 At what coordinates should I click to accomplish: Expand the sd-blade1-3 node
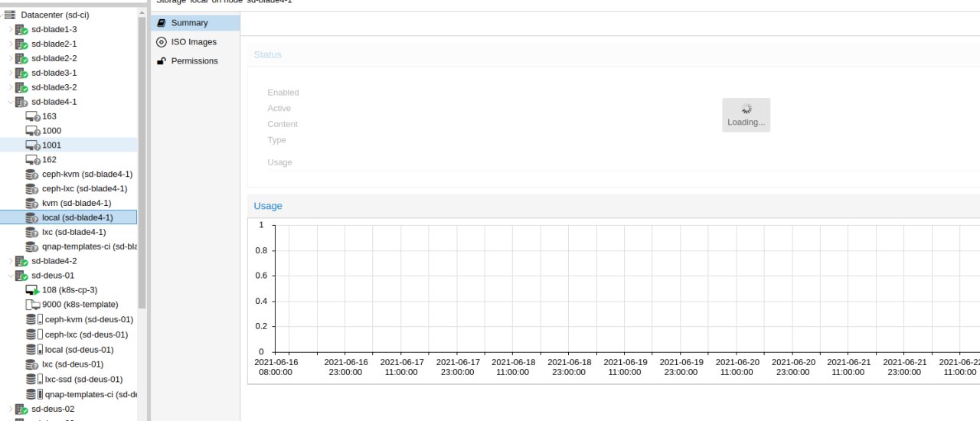tap(10, 29)
